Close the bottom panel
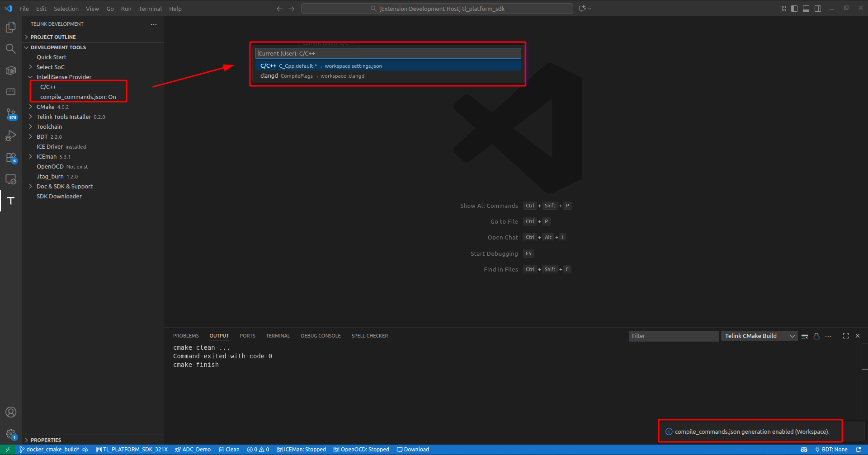Screen dimensions: 868x455 [858, 336]
